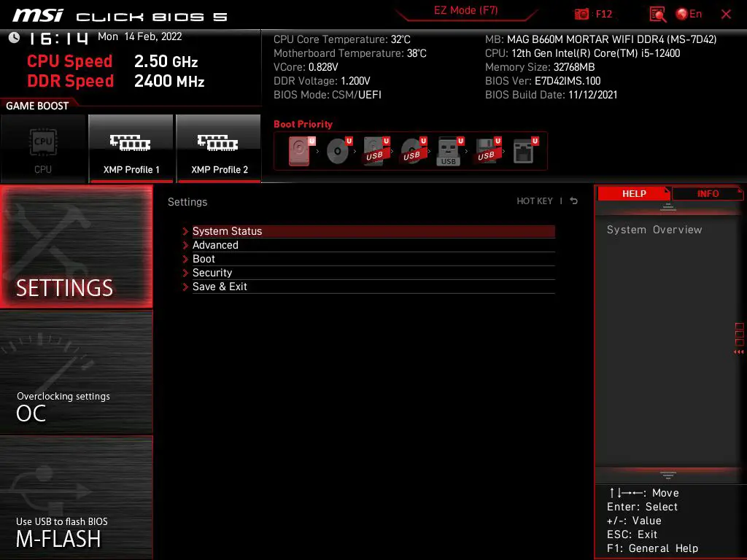Open the HOT KEY list
This screenshot has height=560, width=747.
535,201
